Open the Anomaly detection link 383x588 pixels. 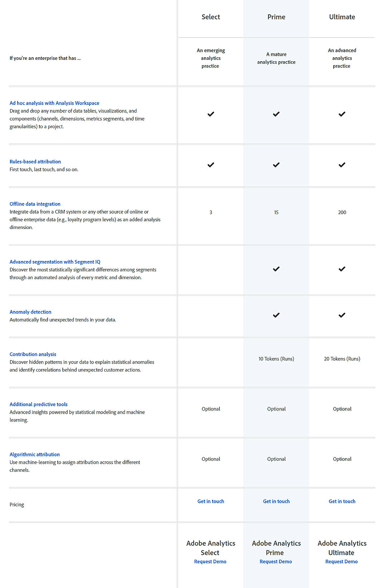click(x=30, y=312)
